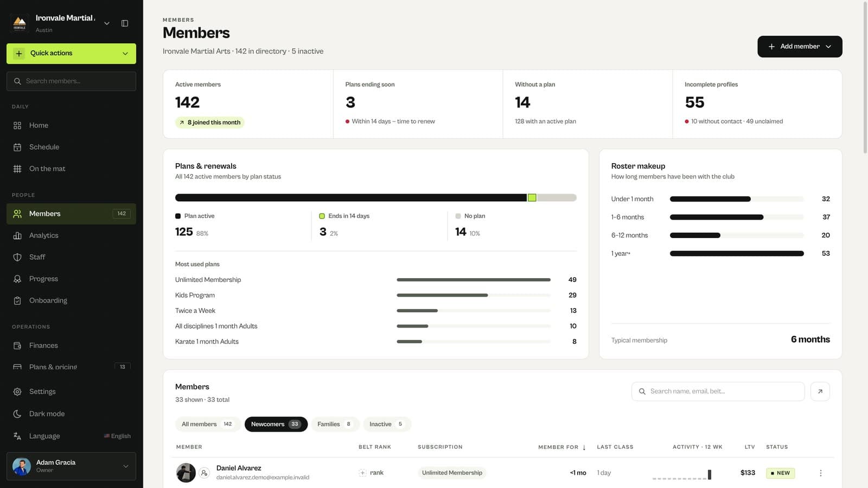Select the All members tab
The height and width of the screenshot is (488, 868).
(207, 424)
